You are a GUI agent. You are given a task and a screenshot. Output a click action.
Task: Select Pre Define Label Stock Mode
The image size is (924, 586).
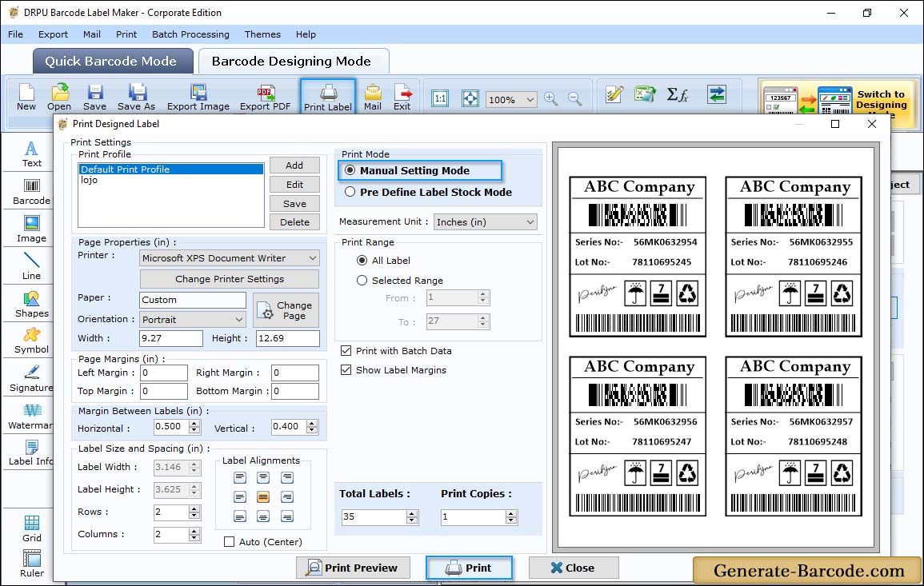tap(350, 192)
